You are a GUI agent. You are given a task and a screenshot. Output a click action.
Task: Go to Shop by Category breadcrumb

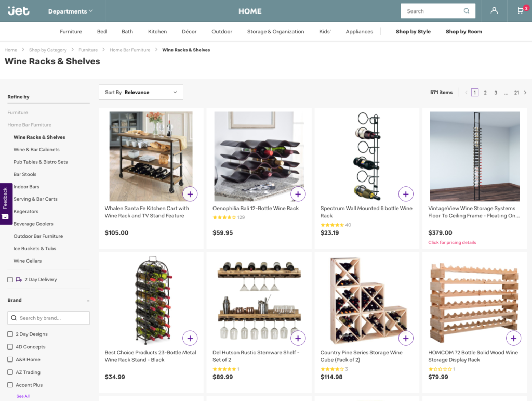[48, 50]
